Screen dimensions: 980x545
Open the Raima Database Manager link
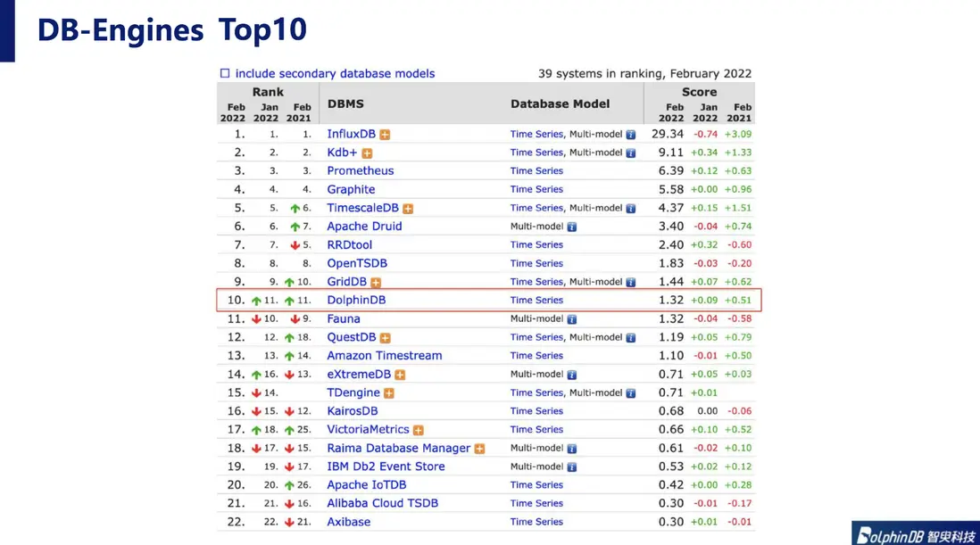[399, 449]
